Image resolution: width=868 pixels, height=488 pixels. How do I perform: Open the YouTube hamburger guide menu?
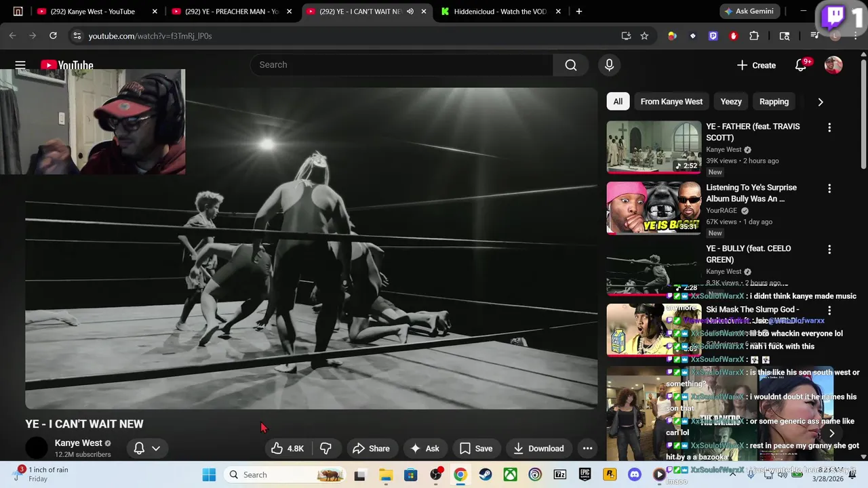coord(20,65)
